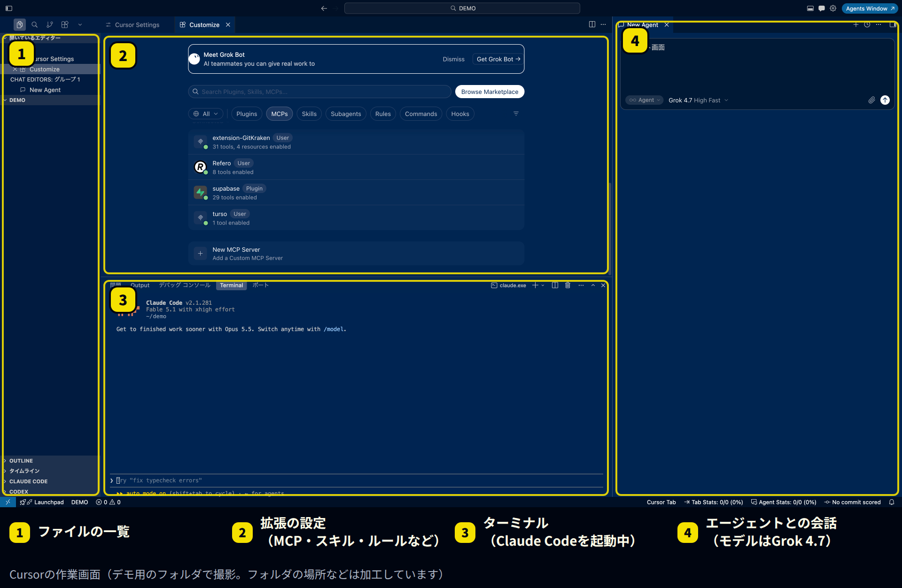902x588 pixels.
Task: Select the Hooks filter chip
Action: point(460,114)
